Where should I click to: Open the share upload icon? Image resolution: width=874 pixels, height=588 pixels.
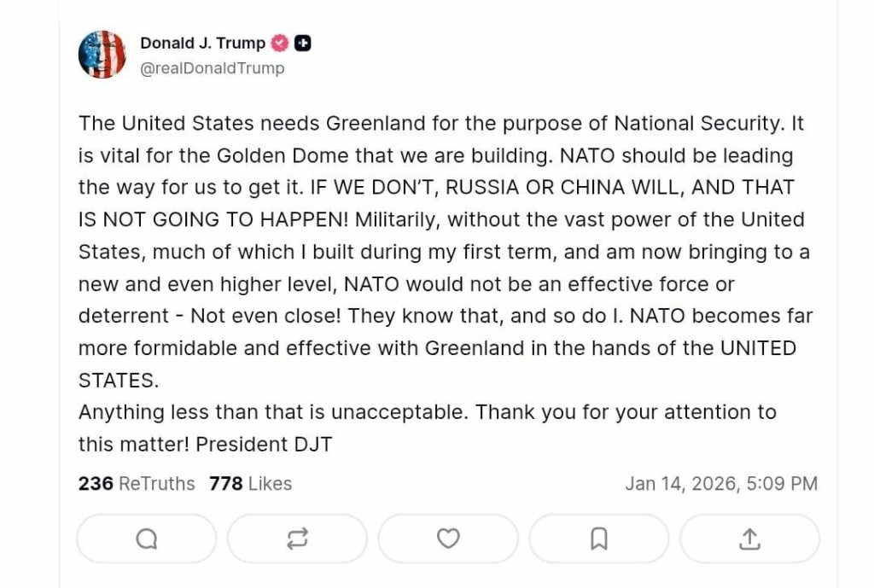pyautogui.click(x=749, y=539)
